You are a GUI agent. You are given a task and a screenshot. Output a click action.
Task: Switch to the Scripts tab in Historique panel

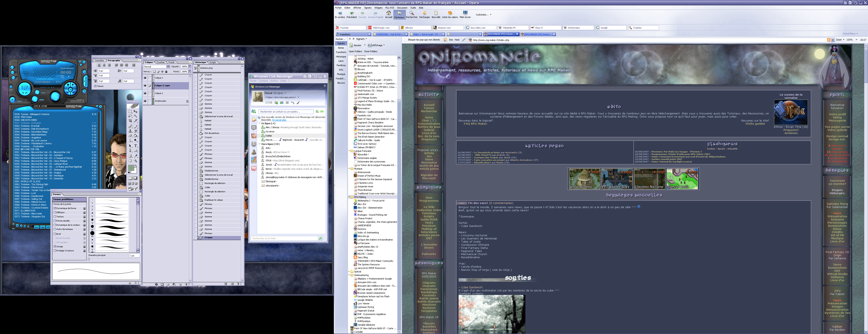(213, 62)
